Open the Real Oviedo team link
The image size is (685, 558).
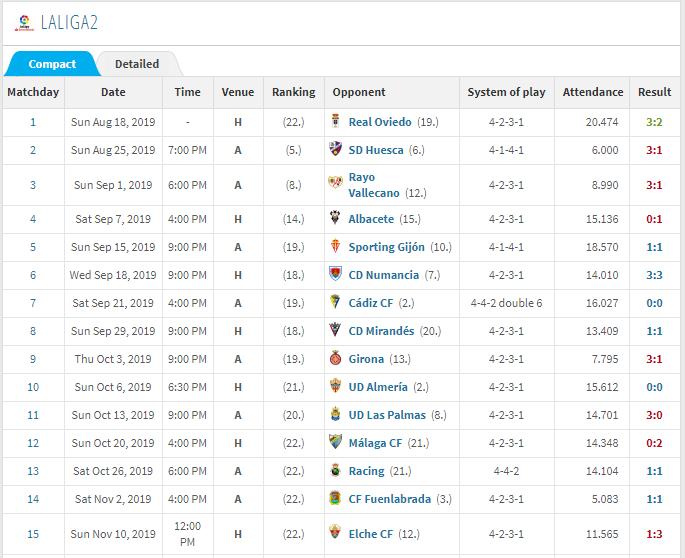point(380,122)
